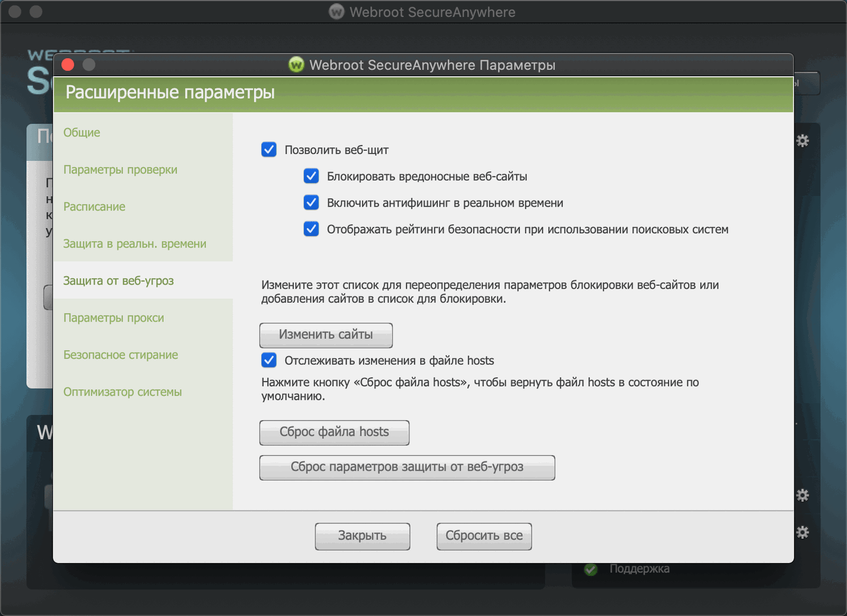Open the Общие settings section
Image resolution: width=847 pixels, height=616 pixels.
pos(82,133)
